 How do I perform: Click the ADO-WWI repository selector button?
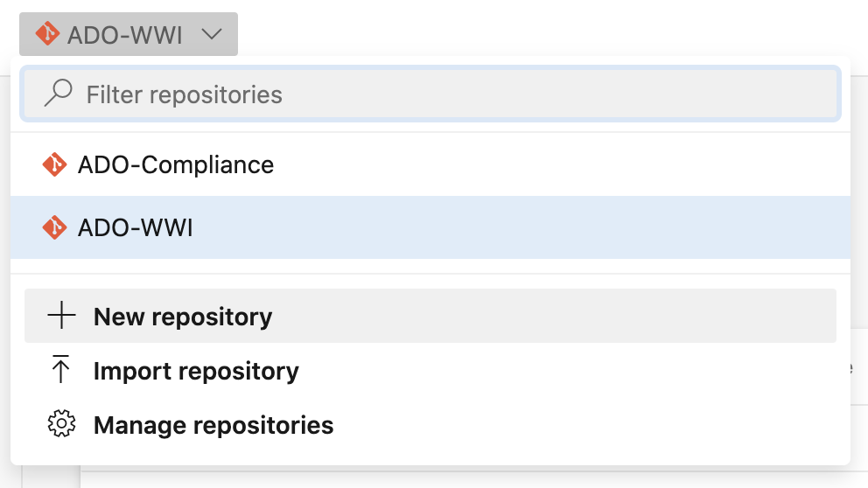click(129, 35)
